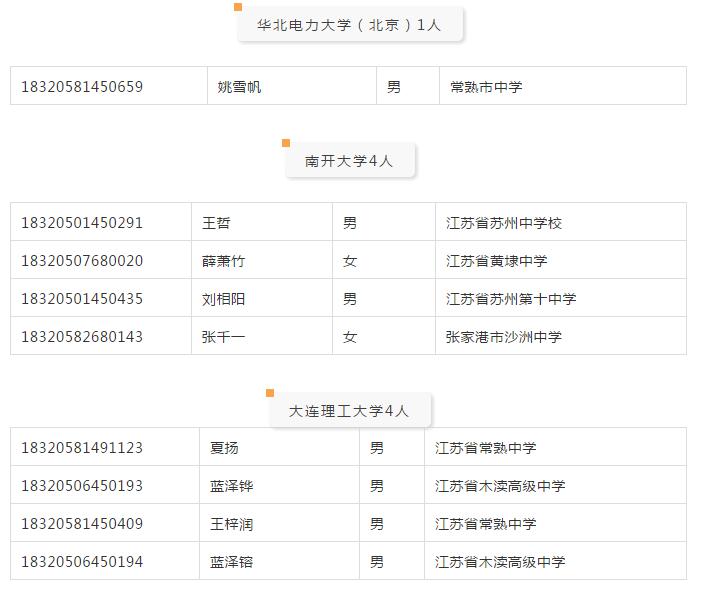Click school cell 江苏省黄埭中学
712x598 pixels.
tap(496, 261)
